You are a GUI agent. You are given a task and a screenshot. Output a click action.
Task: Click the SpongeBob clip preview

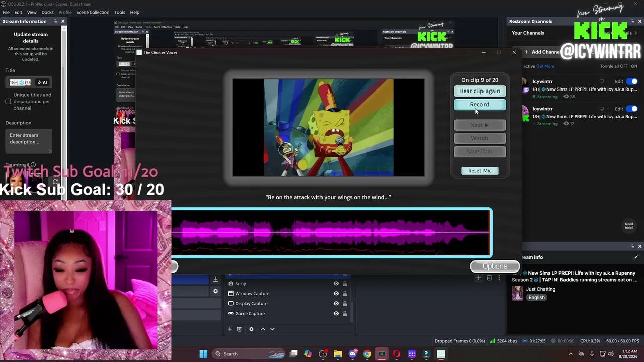[329, 128]
